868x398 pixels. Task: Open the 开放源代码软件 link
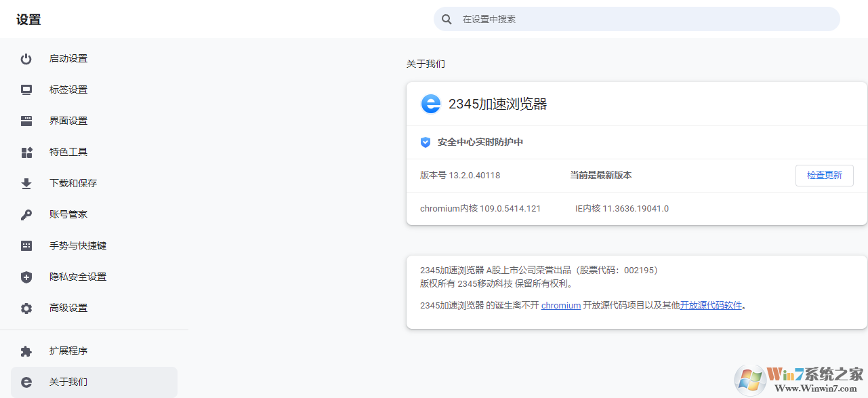[x=711, y=306]
